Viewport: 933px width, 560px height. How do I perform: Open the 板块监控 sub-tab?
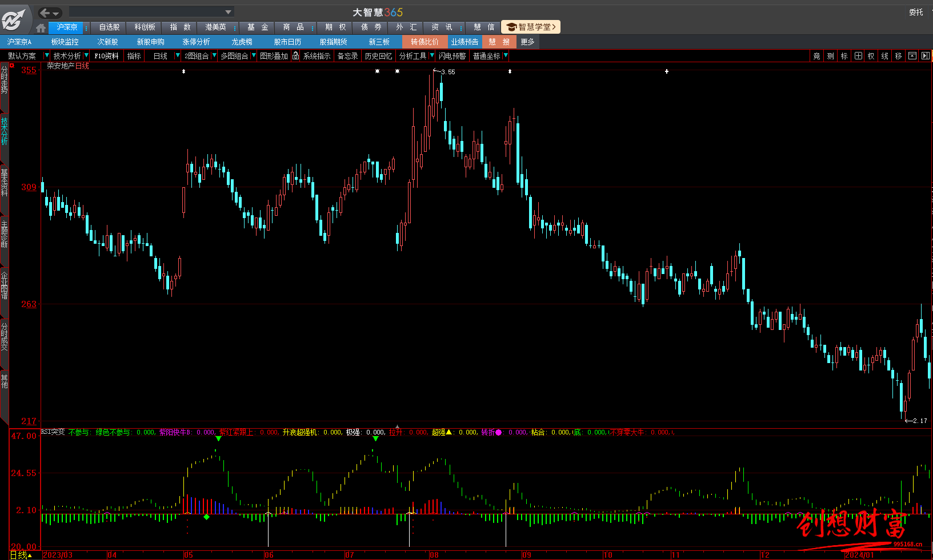(x=65, y=42)
